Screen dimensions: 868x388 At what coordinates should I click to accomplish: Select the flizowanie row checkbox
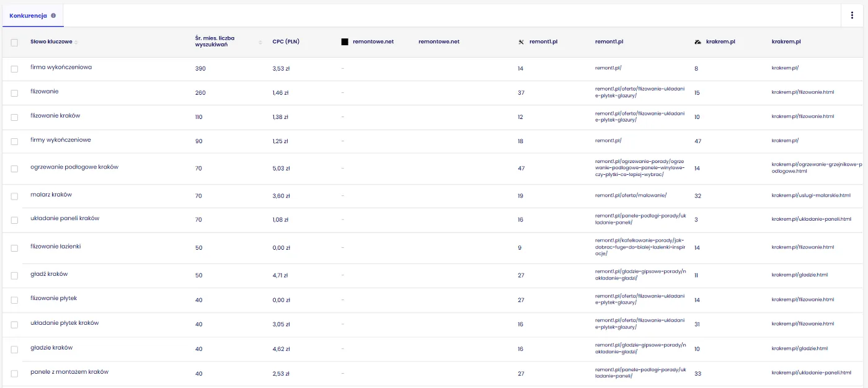[14, 93]
